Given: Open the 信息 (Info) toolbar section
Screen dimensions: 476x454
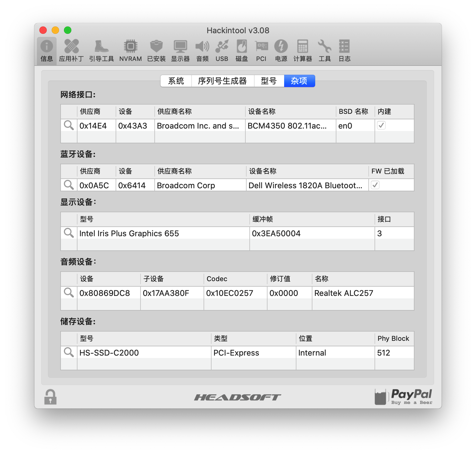Looking at the screenshot, I should click(47, 51).
